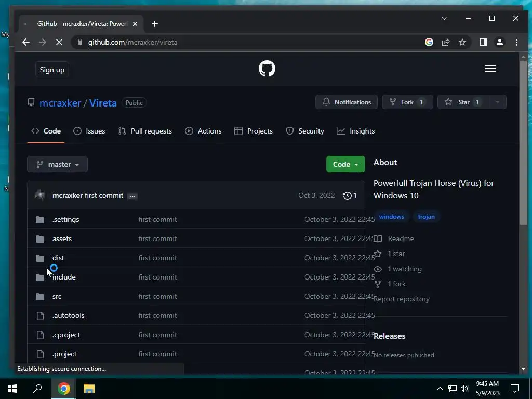Open the Google icon in address bar

[x=429, y=43]
